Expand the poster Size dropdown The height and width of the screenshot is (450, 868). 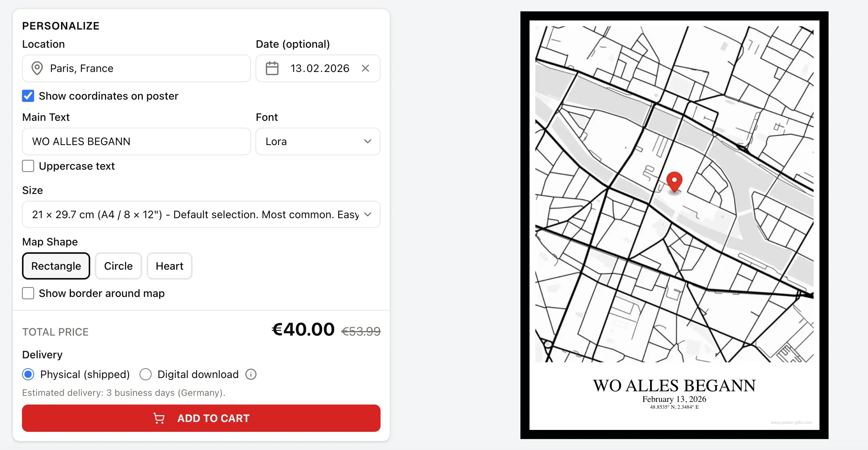tap(201, 214)
